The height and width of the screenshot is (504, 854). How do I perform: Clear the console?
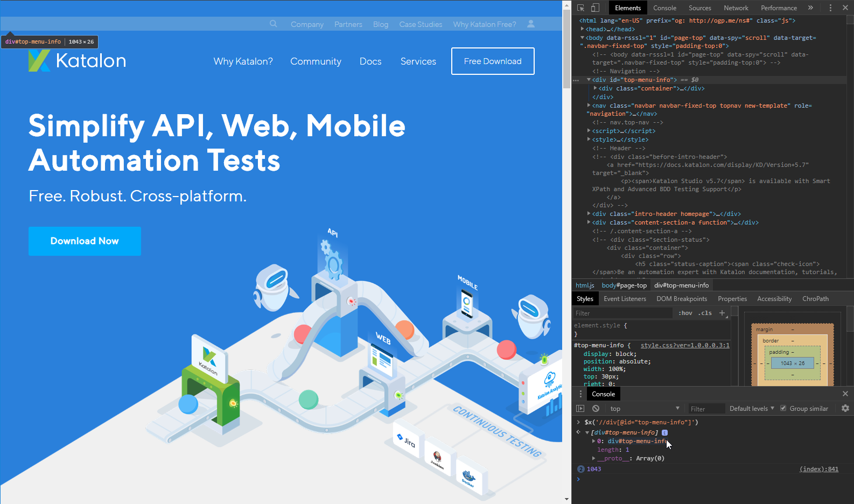[596, 409]
